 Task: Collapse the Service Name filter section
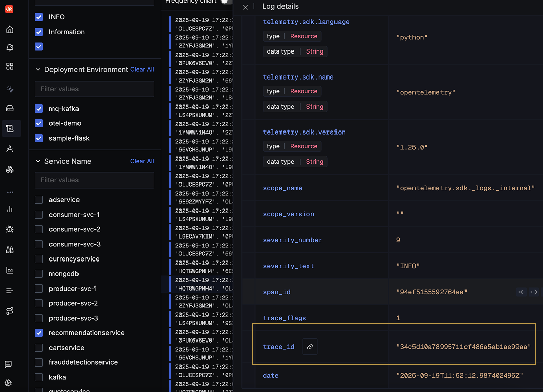(38, 161)
